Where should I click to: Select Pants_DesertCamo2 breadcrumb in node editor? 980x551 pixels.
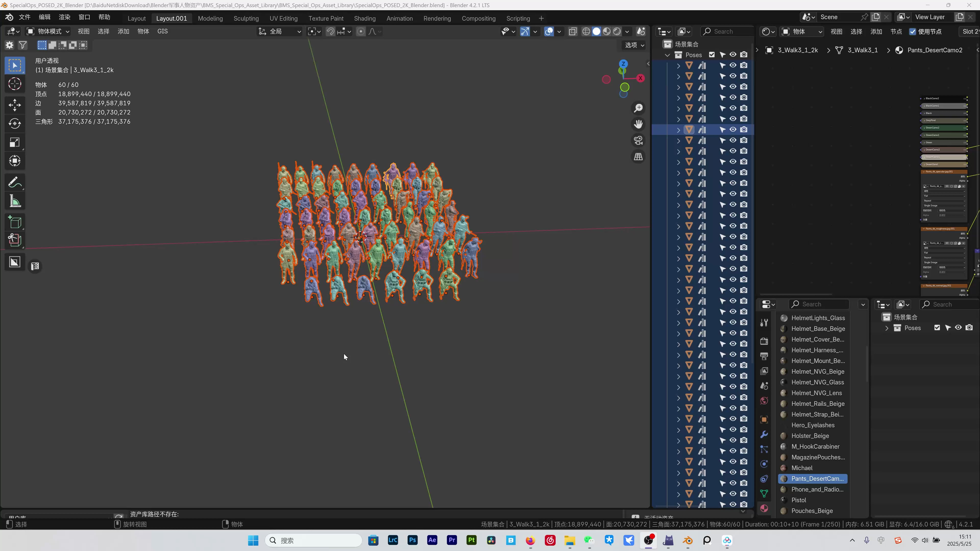point(934,50)
